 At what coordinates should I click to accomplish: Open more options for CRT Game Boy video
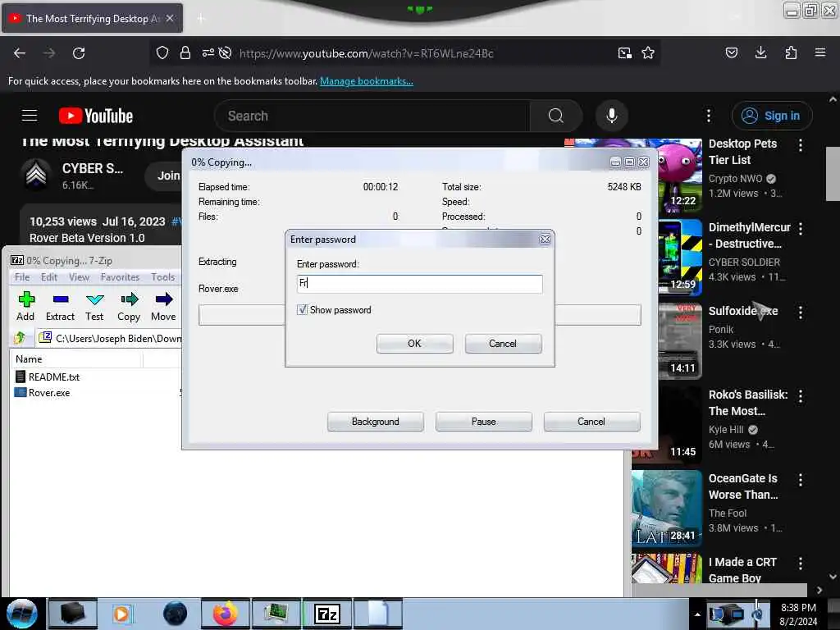801,563
